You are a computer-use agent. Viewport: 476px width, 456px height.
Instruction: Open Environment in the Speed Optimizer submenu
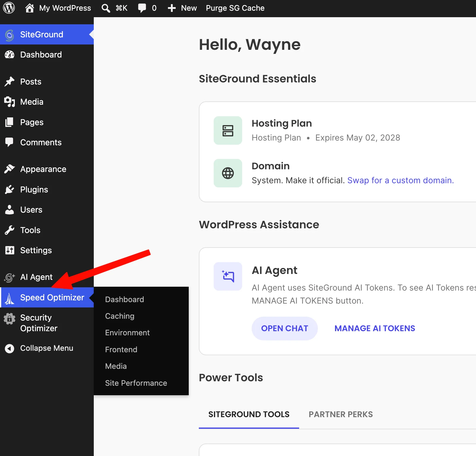coord(127,333)
